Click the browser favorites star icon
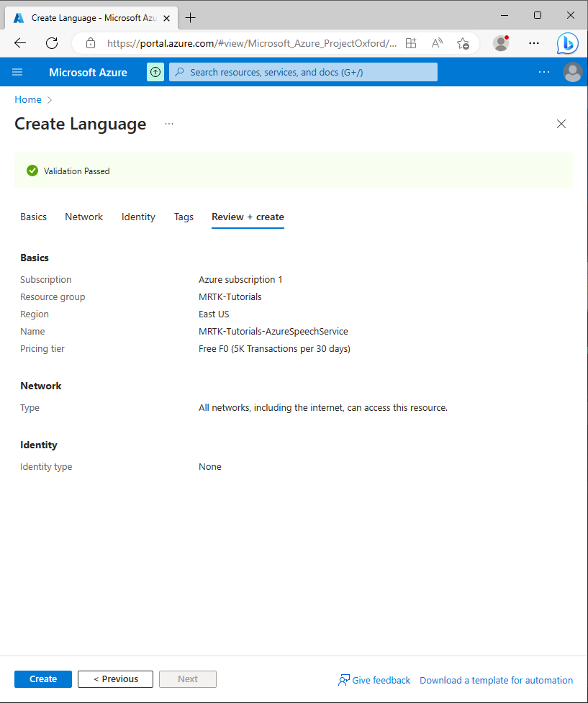Screen dimensions: 588x703 pyautogui.click(x=463, y=43)
